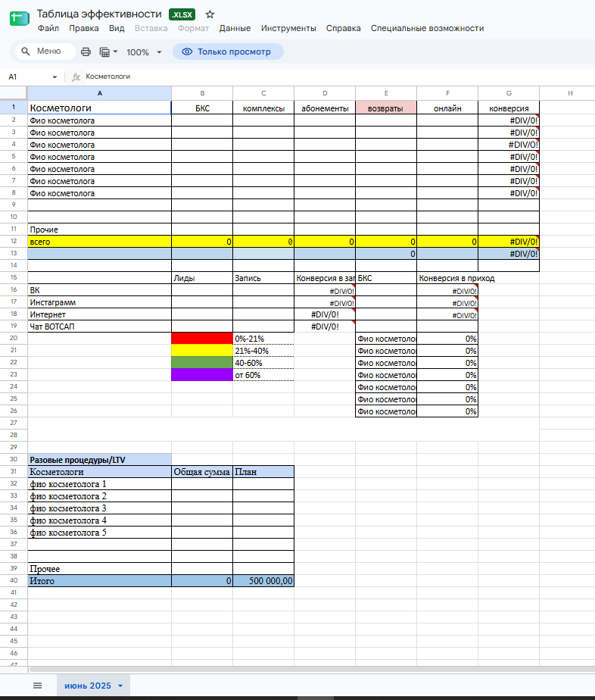
Task: Open the июнь 2025 sheet tab arrow
Action: [120, 686]
